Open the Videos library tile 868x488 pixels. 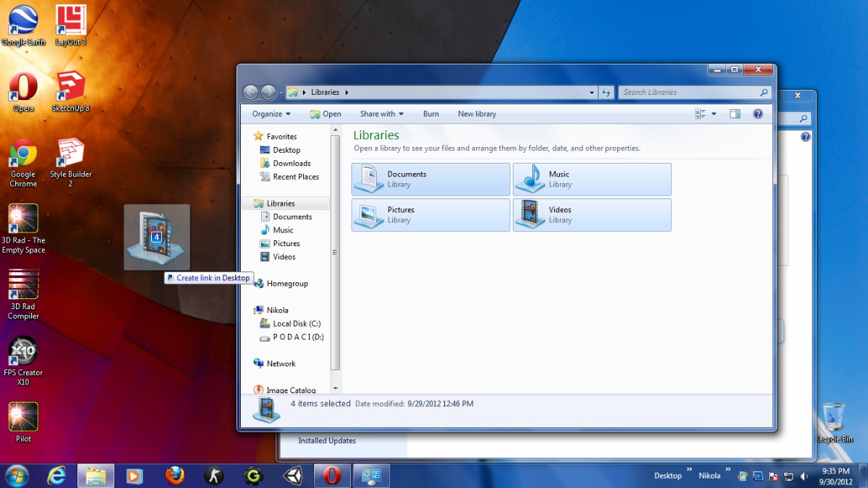point(592,215)
